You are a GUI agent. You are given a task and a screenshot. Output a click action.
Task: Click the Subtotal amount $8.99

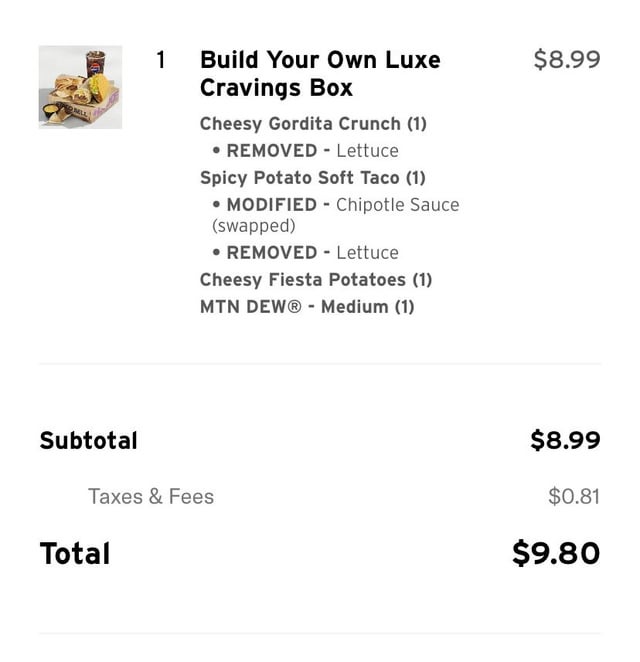tap(565, 441)
